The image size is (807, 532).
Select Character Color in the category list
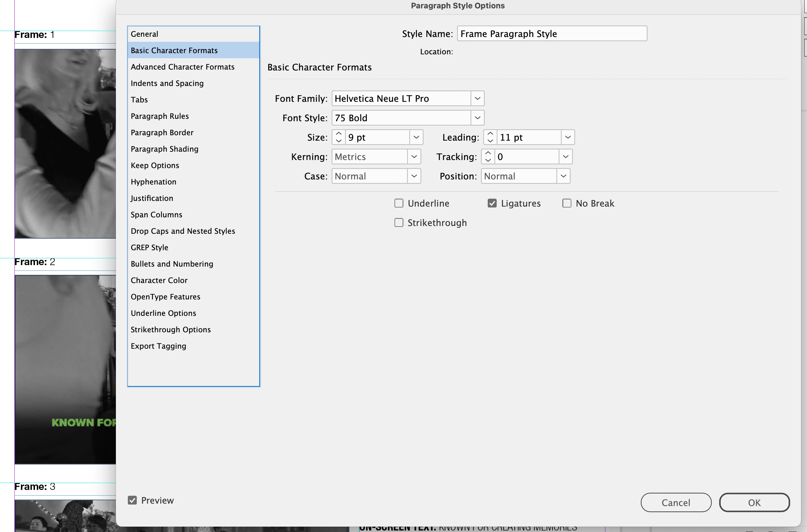[159, 280]
